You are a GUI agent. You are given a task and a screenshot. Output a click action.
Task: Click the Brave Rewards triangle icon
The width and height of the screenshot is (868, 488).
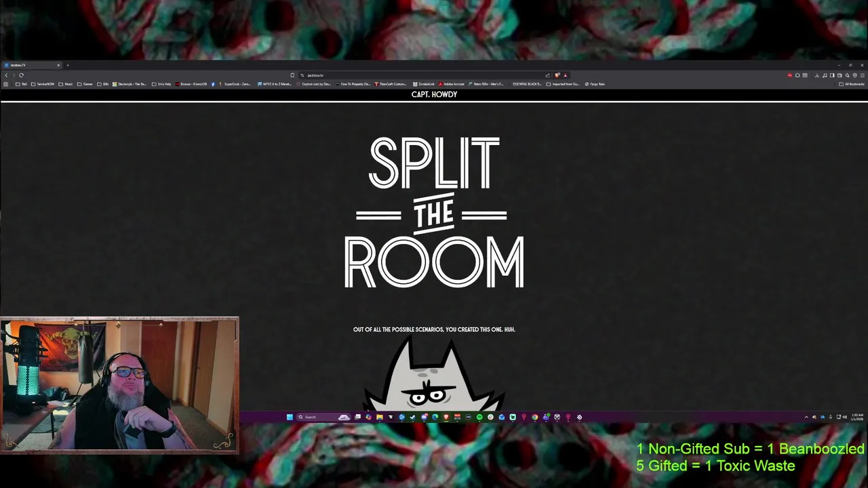point(566,75)
